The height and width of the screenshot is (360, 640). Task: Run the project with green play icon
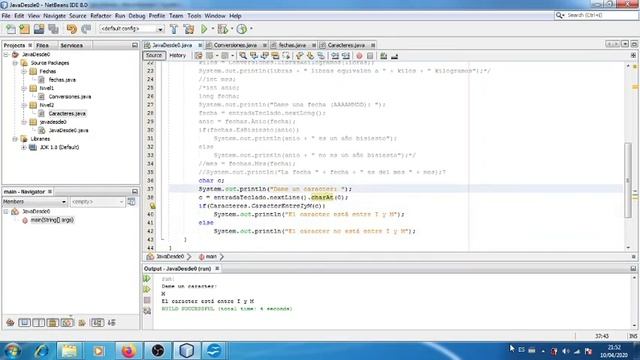point(204,29)
